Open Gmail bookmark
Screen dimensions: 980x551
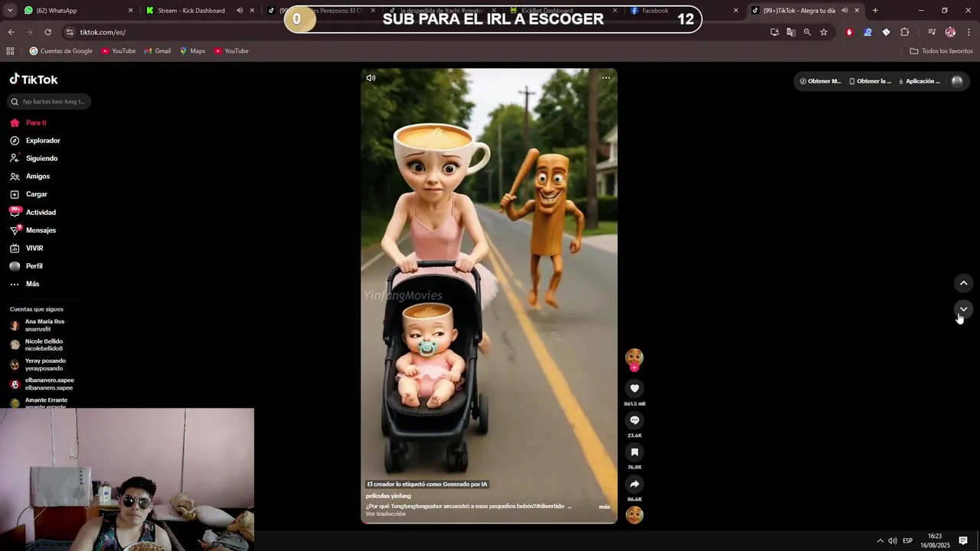point(158,51)
